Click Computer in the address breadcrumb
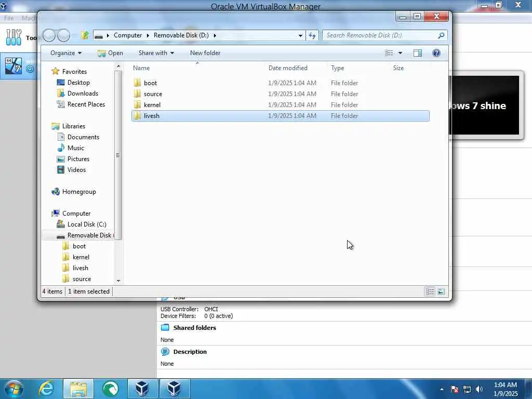 coord(128,35)
